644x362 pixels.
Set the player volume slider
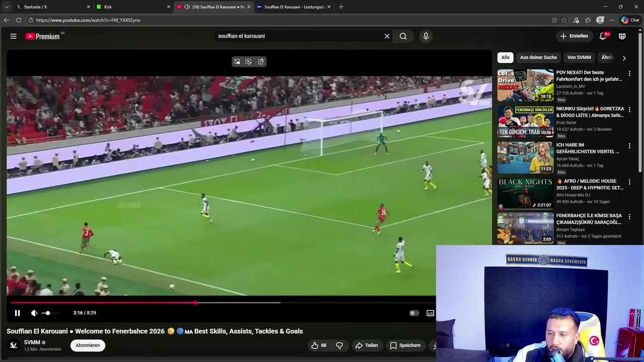pyautogui.click(x=50, y=313)
